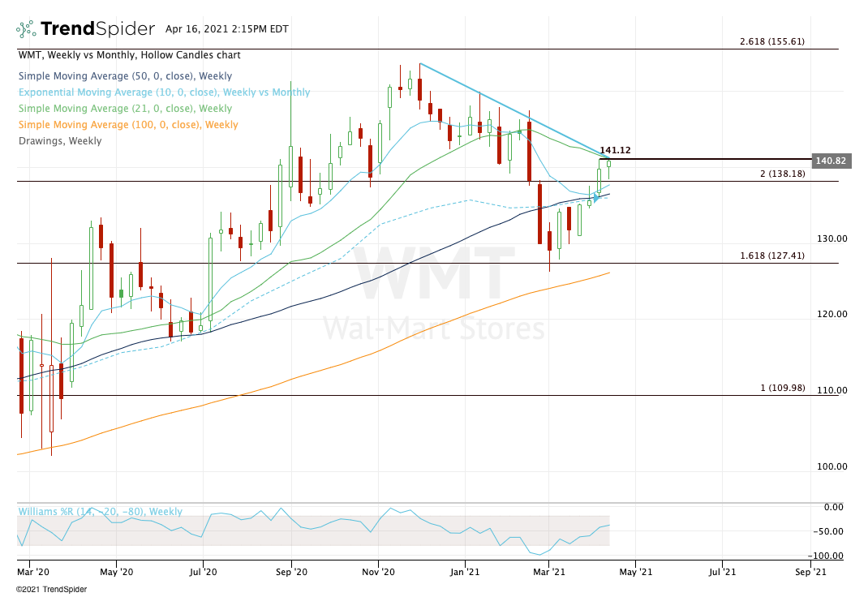Click the 'Mar '21' date axis label
The height and width of the screenshot is (597, 868).
click(x=549, y=572)
